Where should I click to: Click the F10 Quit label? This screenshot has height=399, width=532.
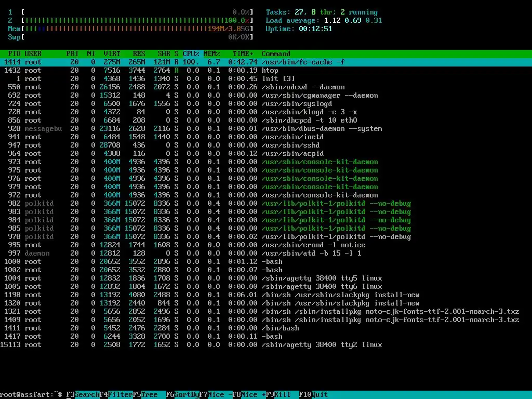click(314, 395)
